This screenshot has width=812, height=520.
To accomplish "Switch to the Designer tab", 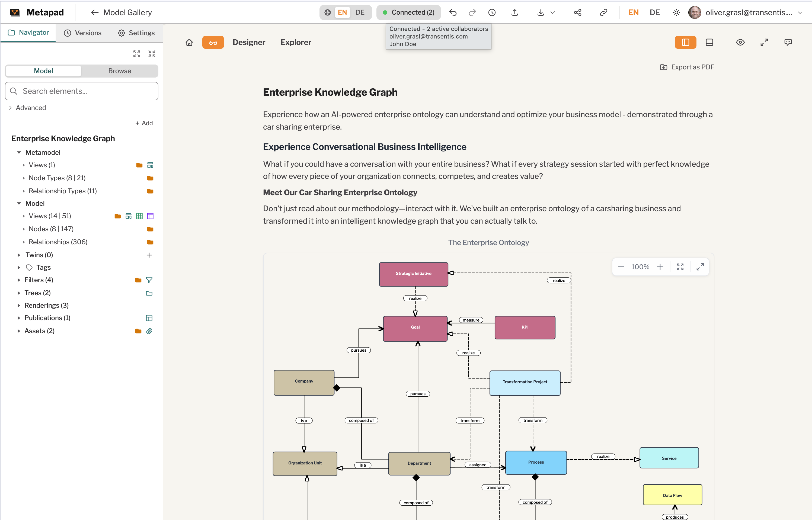I will point(249,42).
